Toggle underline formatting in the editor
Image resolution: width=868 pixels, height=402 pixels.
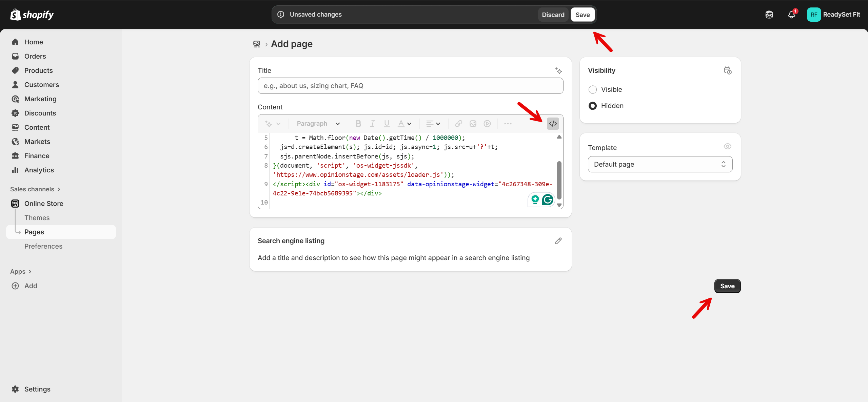386,123
